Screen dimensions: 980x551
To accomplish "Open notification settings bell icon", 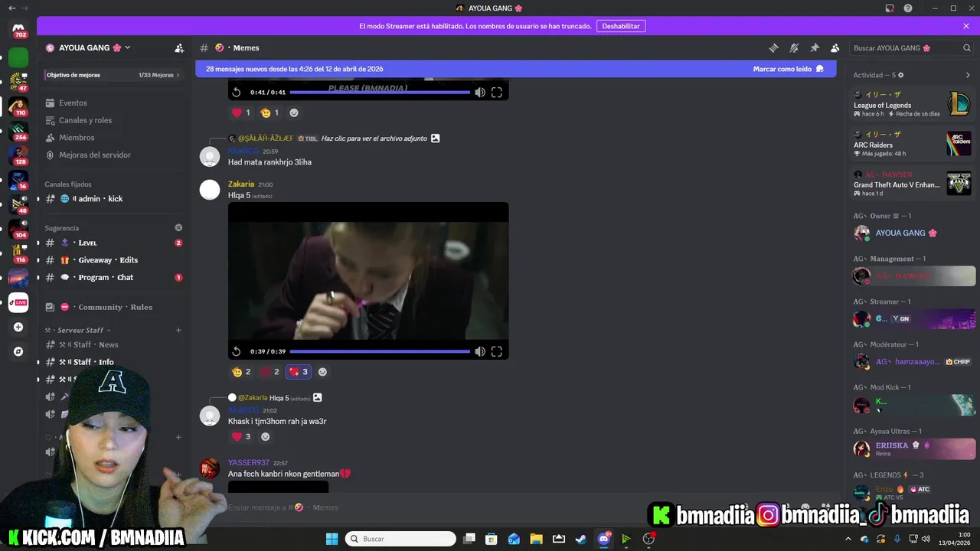I will tap(794, 47).
